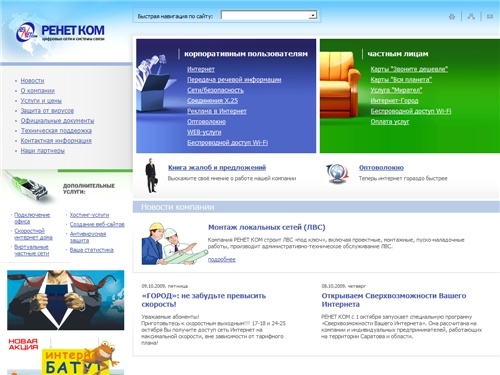This screenshot has height=375, width=500.
Task: Open Контактная информация
Action: [56, 141]
